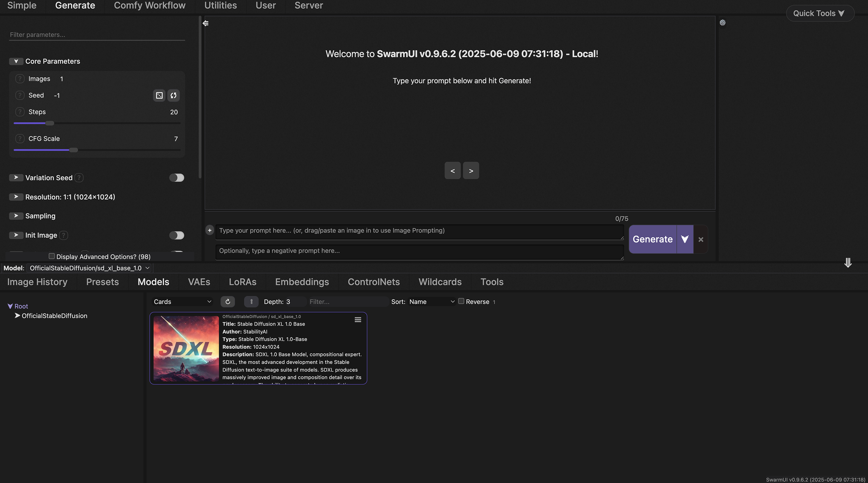Collapse the left parameters sidebar arrow
Screen dimensions: 868x483
(x=206, y=24)
